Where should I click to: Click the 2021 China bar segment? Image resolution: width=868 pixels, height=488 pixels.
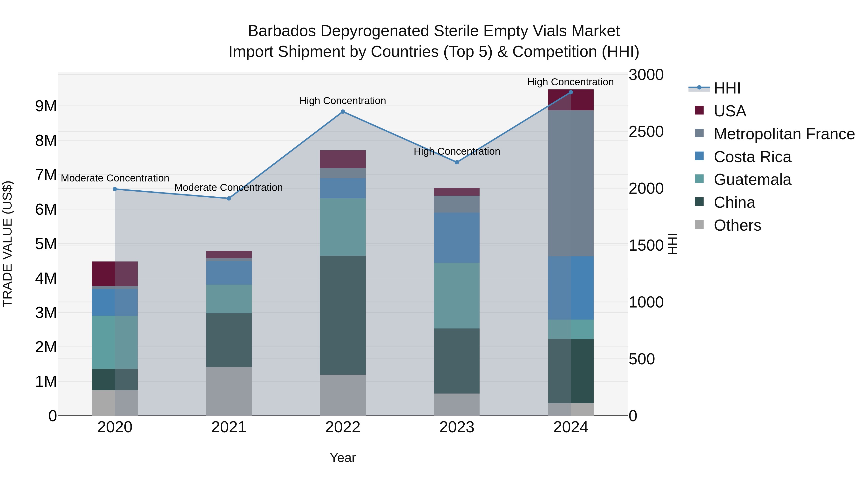coord(229,340)
